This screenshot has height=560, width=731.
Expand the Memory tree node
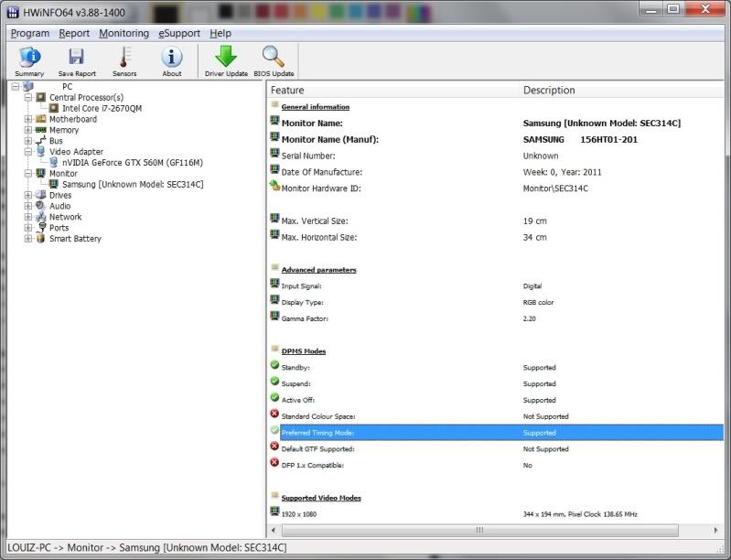(28, 130)
